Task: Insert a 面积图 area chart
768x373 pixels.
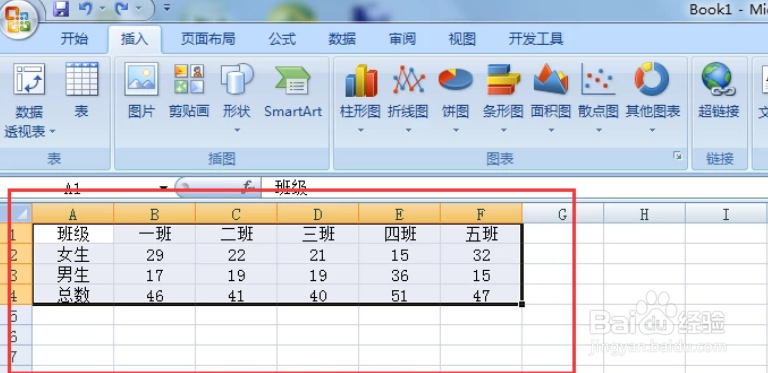Action: (x=551, y=98)
